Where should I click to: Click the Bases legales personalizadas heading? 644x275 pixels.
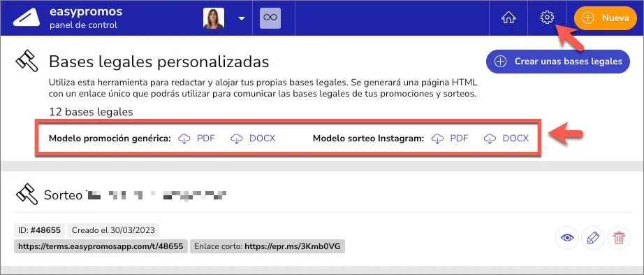pyautogui.click(x=159, y=62)
